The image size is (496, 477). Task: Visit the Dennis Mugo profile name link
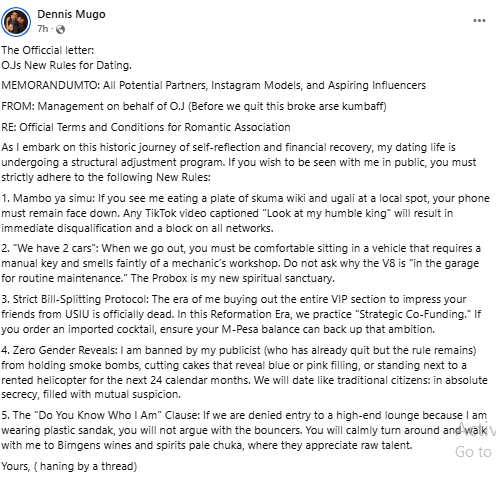[x=71, y=14]
